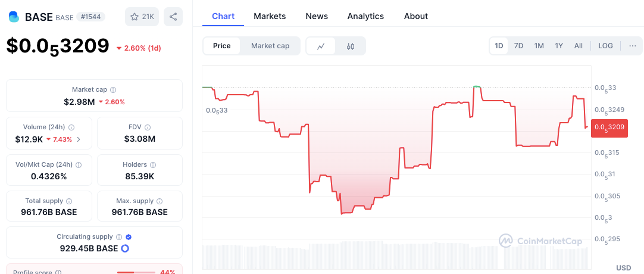Select the Market cap chart toggle
The width and height of the screenshot is (644, 274).
pyautogui.click(x=270, y=46)
